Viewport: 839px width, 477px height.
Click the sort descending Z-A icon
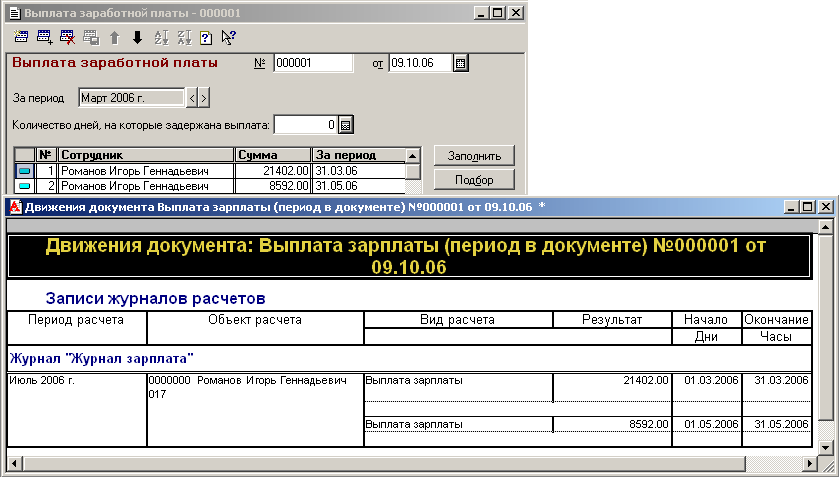(185, 37)
